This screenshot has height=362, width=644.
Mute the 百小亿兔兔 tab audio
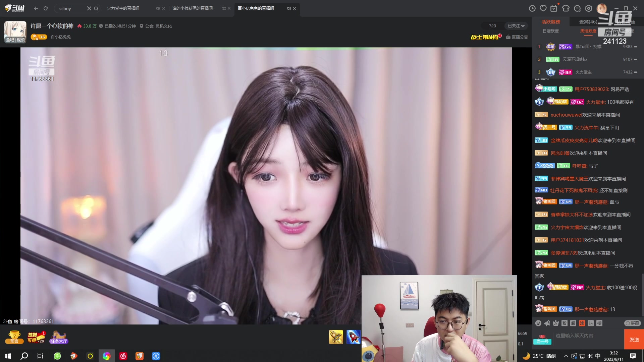tap(289, 8)
